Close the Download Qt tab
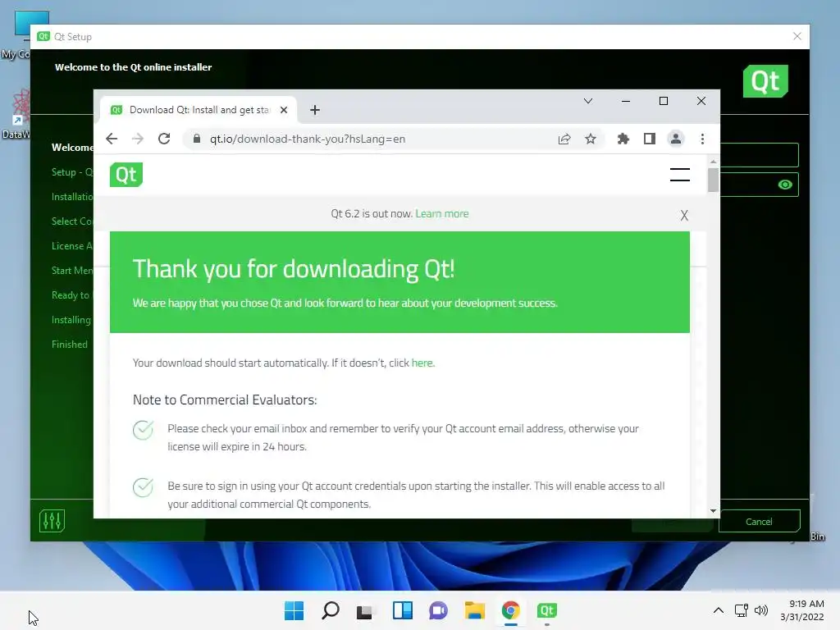This screenshot has height=630, width=840. pos(284,110)
